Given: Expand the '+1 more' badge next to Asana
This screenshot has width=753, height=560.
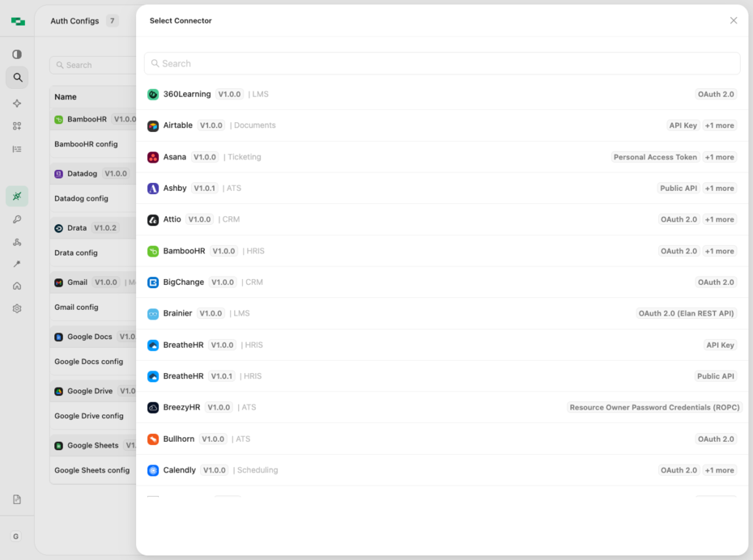Looking at the screenshot, I should coord(719,156).
